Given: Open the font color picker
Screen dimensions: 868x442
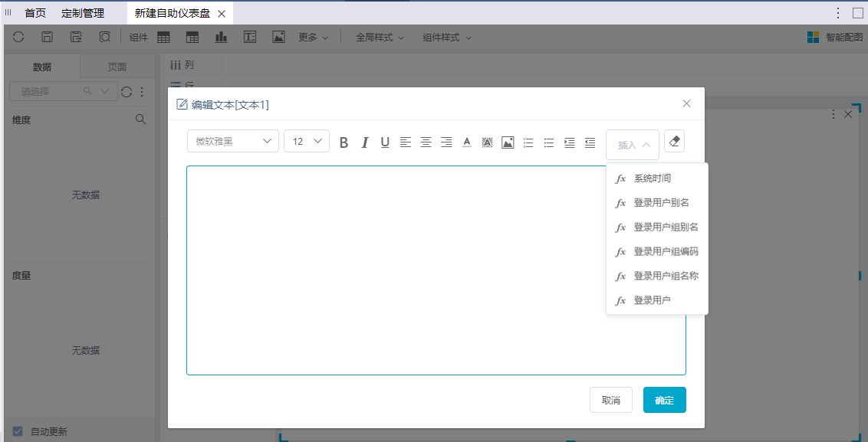Looking at the screenshot, I should click(467, 142).
